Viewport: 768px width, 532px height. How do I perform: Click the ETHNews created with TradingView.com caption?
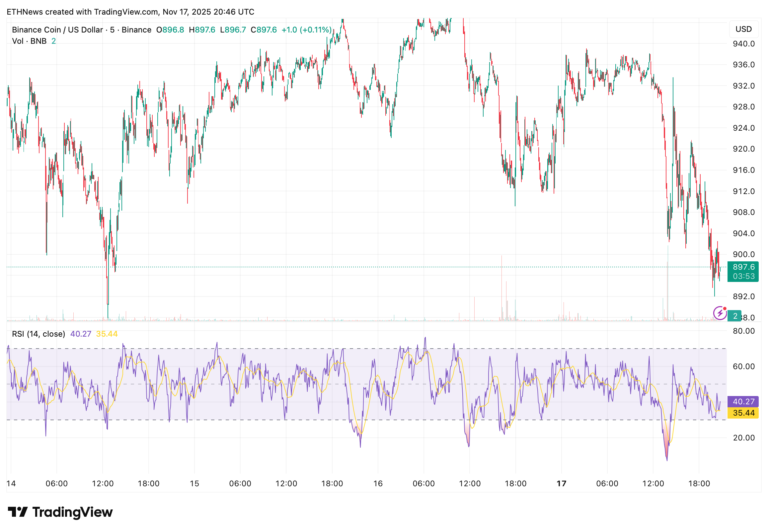point(130,12)
